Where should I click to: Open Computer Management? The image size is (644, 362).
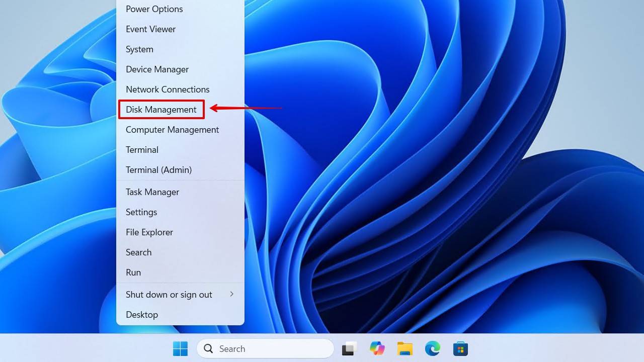(172, 130)
